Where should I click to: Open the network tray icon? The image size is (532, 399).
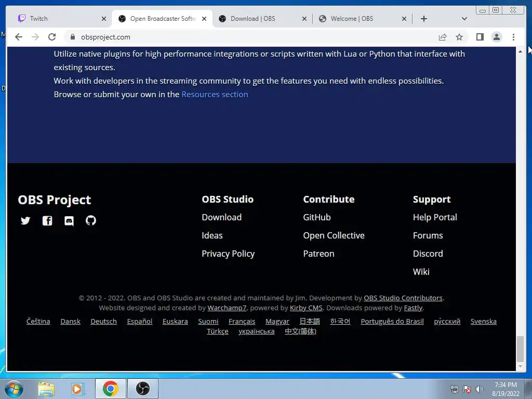point(454,389)
